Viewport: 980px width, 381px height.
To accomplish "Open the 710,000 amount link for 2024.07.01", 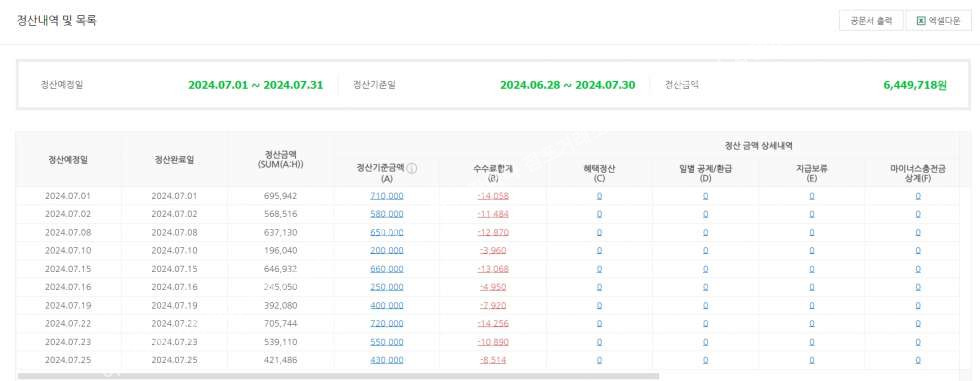I will [x=386, y=195].
